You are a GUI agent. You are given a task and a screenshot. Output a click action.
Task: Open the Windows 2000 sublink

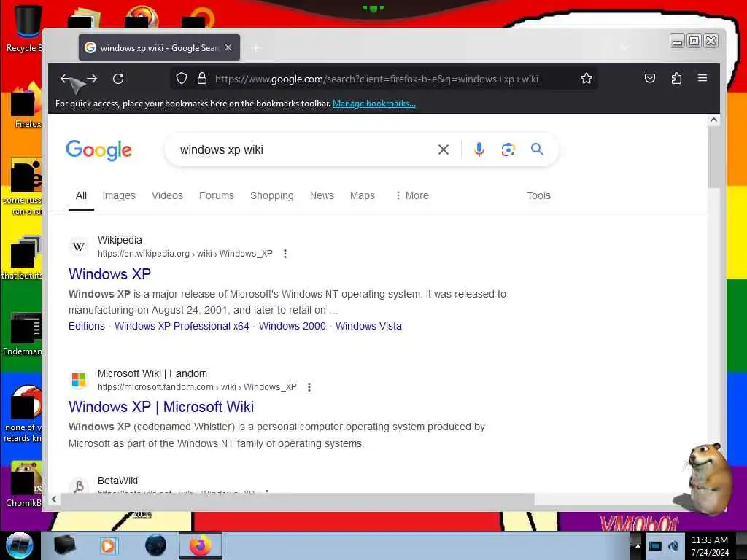click(292, 326)
